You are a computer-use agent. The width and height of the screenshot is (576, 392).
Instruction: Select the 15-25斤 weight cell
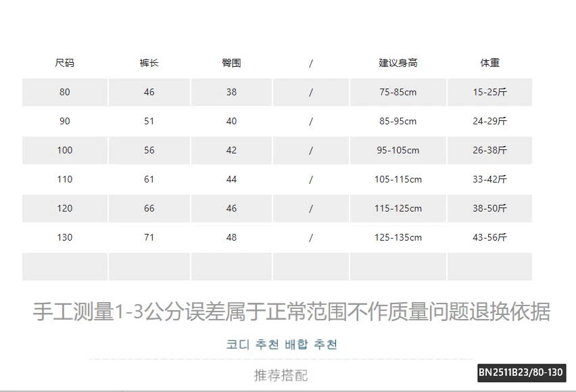[x=489, y=92]
